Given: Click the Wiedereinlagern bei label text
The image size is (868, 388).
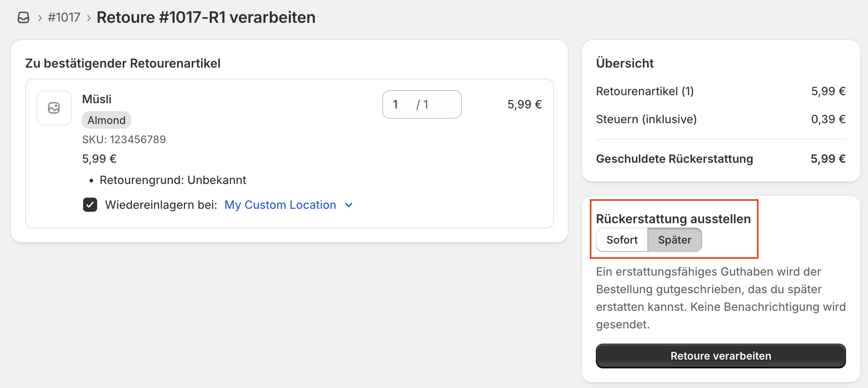Looking at the screenshot, I should [161, 205].
